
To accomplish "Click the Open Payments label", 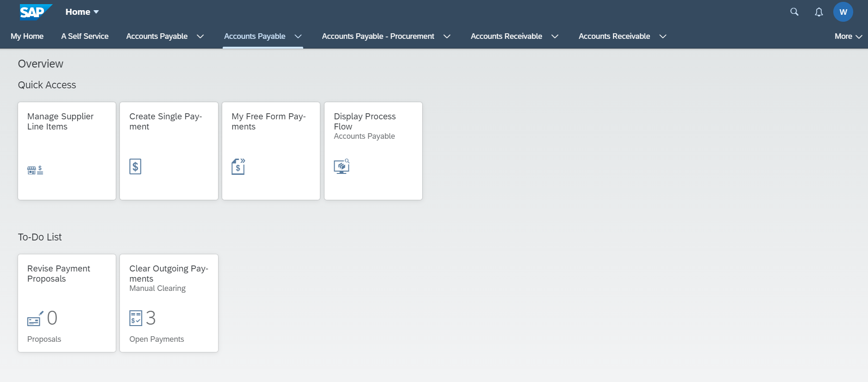I will [x=156, y=339].
